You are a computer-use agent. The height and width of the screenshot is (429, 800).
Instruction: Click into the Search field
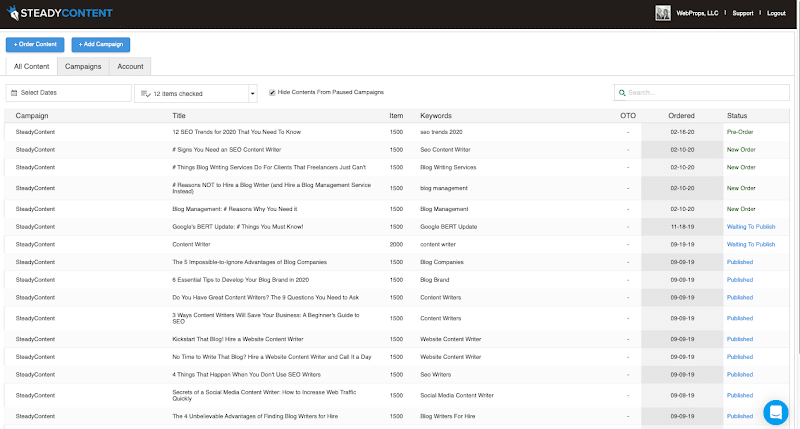pyautogui.click(x=705, y=93)
